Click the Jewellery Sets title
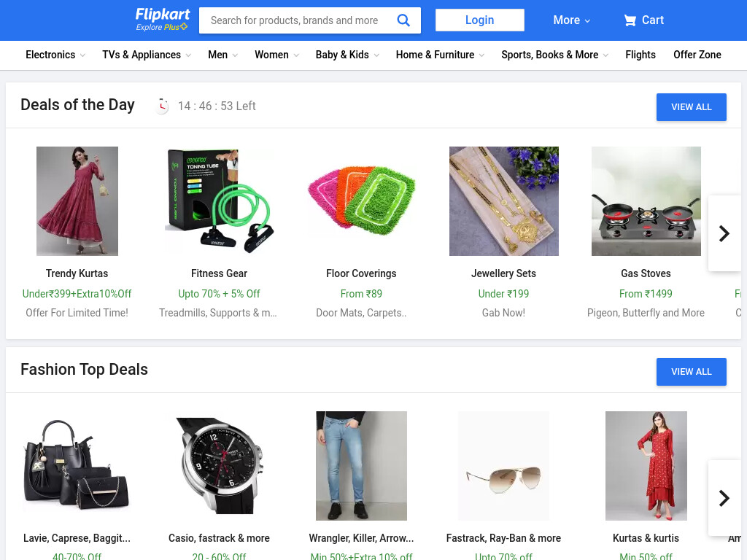Viewport: 747px width, 560px height. 503,273
